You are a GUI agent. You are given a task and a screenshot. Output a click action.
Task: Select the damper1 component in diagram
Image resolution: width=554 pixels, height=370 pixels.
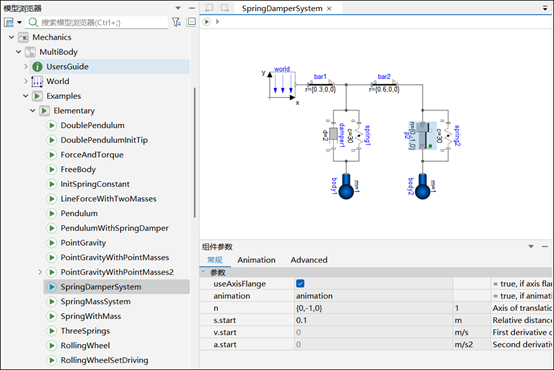[x=333, y=135]
